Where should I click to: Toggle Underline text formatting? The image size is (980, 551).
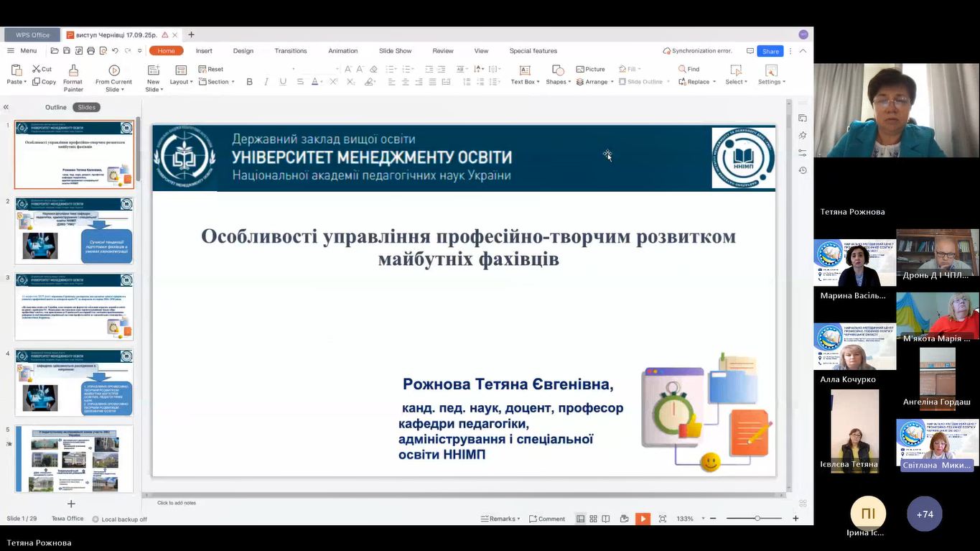coord(283,82)
